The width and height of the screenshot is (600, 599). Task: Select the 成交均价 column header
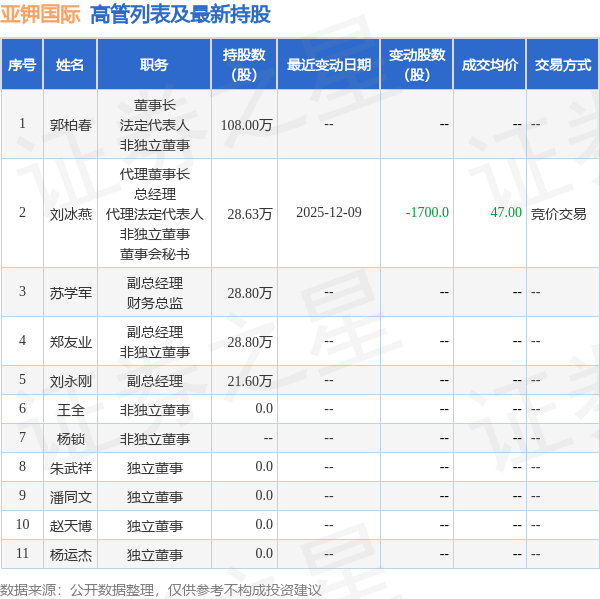pyautogui.click(x=490, y=65)
